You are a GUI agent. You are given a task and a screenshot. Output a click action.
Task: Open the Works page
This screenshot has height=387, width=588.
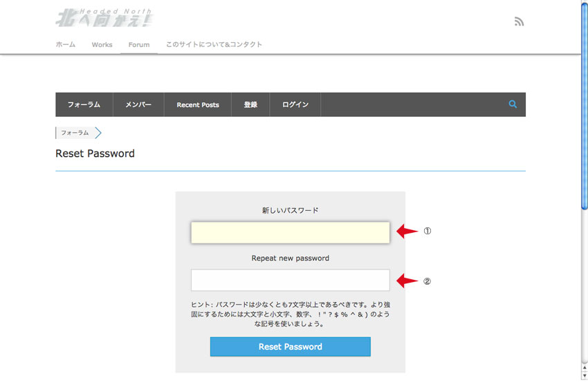pos(102,45)
